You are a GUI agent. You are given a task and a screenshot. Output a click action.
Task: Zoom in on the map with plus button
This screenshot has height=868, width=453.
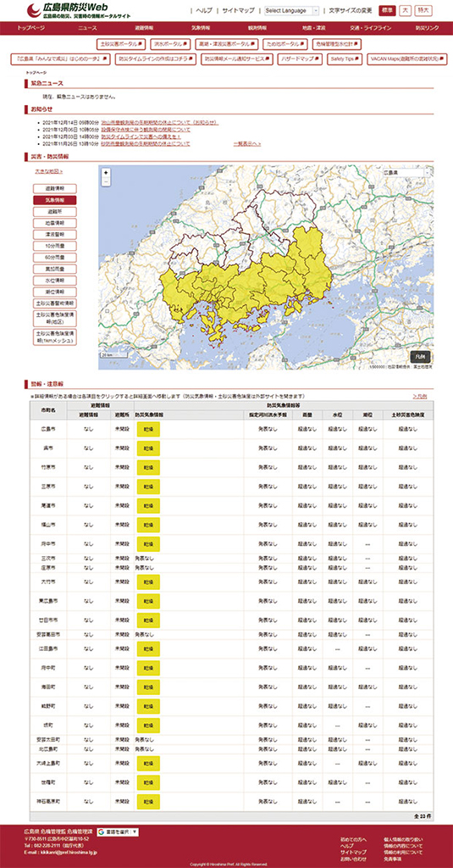tap(106, 173)
